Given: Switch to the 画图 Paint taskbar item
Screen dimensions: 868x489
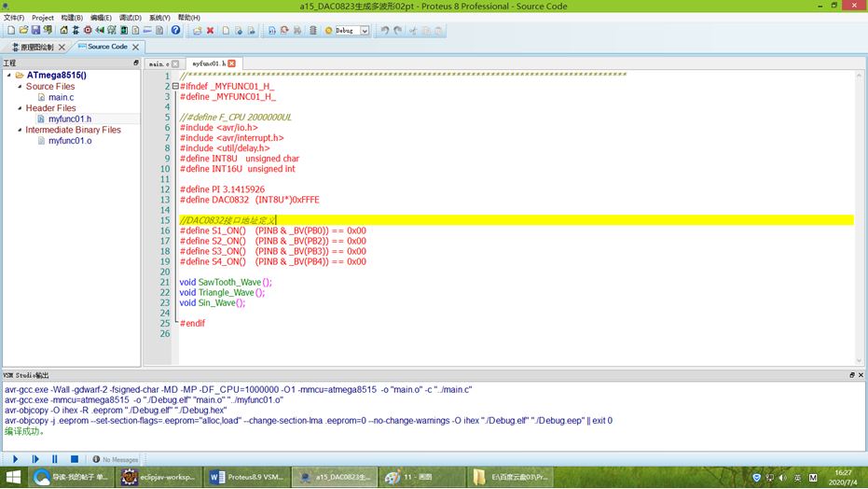Looking at the screenshot, I should click(421, 477).
